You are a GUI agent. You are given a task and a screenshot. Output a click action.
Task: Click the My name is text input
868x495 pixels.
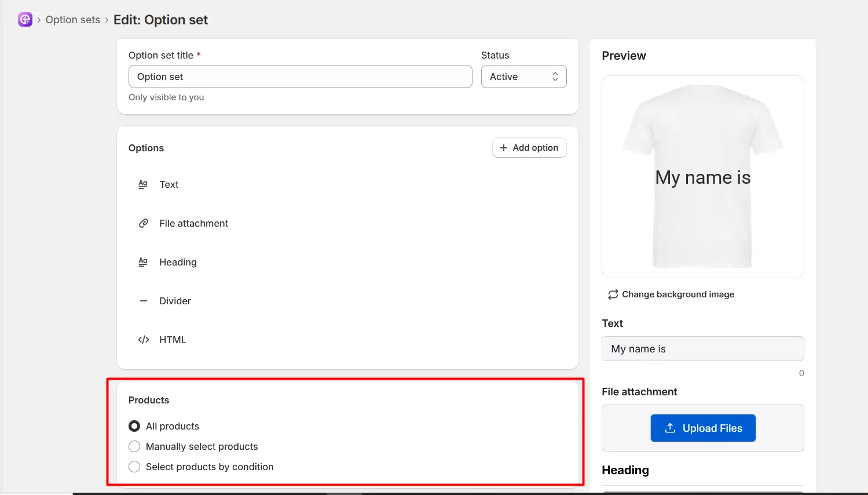[703, 349]
